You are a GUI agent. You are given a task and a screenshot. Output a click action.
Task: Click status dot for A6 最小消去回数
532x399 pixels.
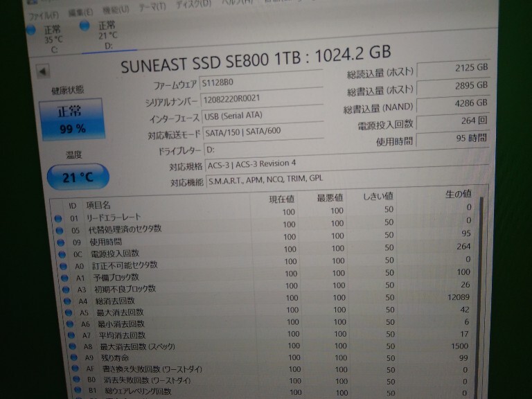pos(70,324)
